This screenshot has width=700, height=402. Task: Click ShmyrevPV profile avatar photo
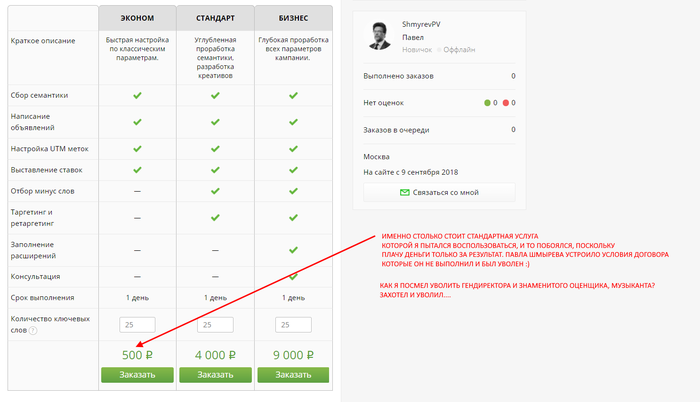click(380, 36)
